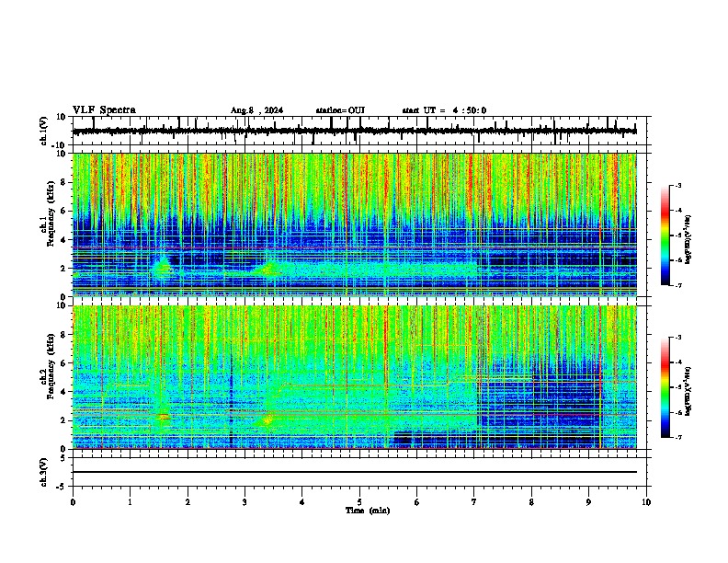Click the "-5" tick of the ch.3(V) axis
The height and width of the screenshot is (563, 728).
[62, 487]
